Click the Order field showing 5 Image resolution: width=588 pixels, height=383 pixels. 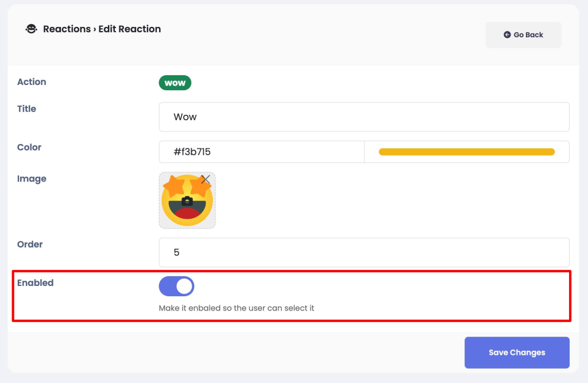(363, 252)
